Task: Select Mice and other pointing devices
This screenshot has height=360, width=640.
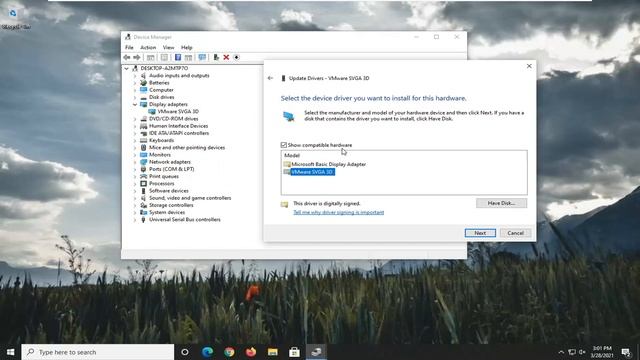Action: [187, 148]
